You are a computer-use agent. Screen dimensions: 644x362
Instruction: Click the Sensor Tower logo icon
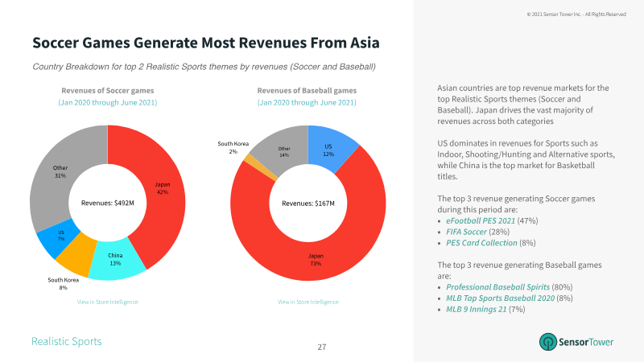tap(548, 341)
